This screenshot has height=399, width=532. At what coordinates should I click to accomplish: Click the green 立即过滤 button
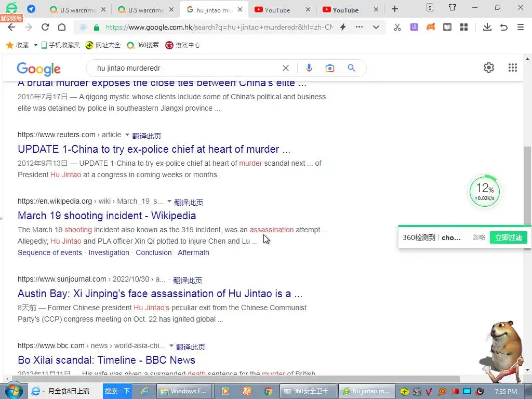tap(508, 237)
